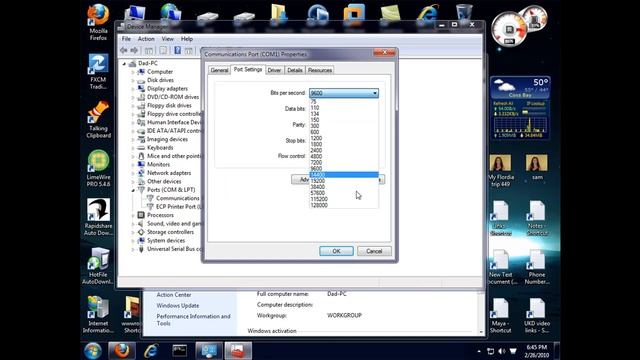The image size is (640, 360).
Task: Launch Talking Clipboard desktop icon
Action: coord(98,120)
